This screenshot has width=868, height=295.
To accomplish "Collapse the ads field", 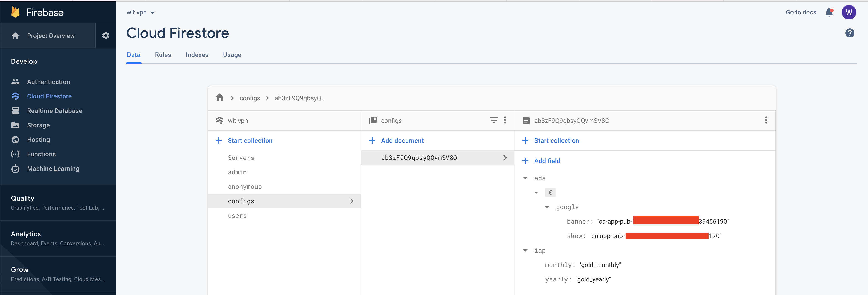I will click(525, 178).
